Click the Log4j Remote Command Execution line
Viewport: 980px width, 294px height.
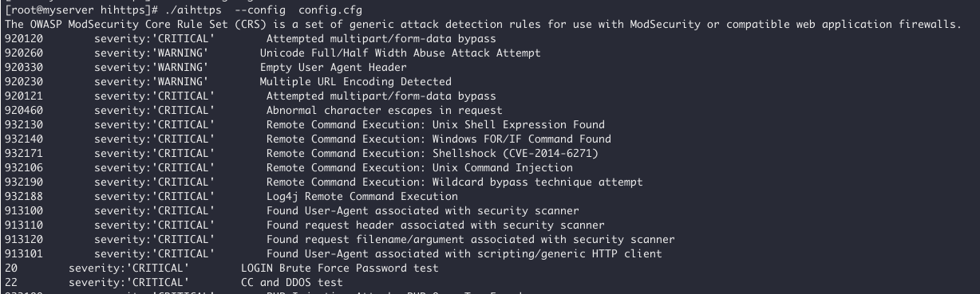pyautogui.click(x=362, y=197)
